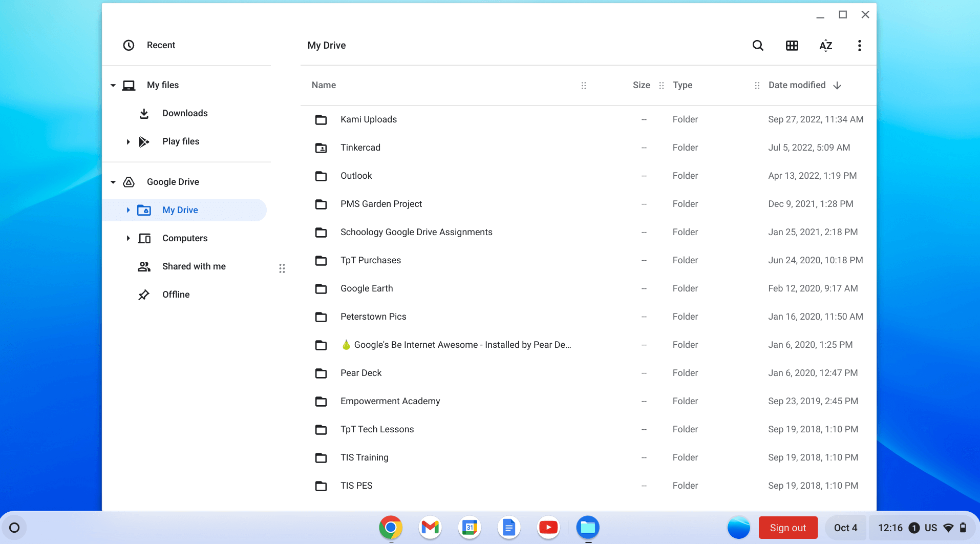
Task: Click the blue account avatar in shelf
Action: (x=739, y=528)
